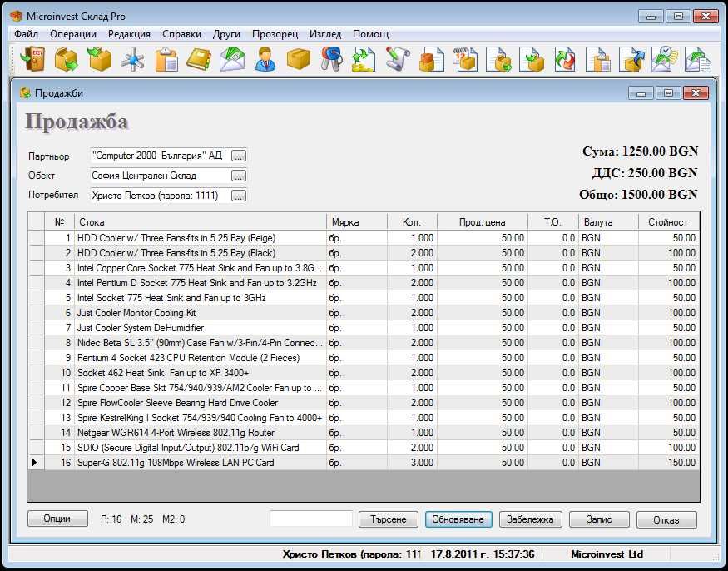
Task: Click the date '17.8.2011 г. 15:37:36' in status bar
Action: point(483,554)
